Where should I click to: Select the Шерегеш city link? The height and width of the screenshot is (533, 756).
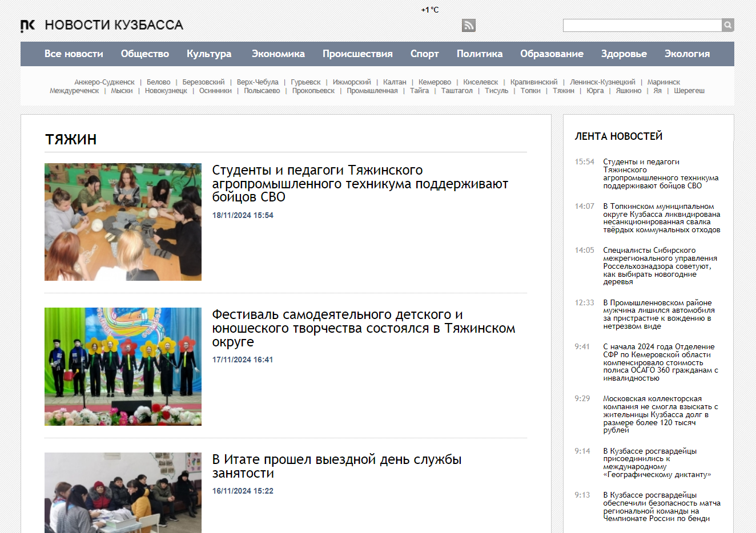point(689,91)
